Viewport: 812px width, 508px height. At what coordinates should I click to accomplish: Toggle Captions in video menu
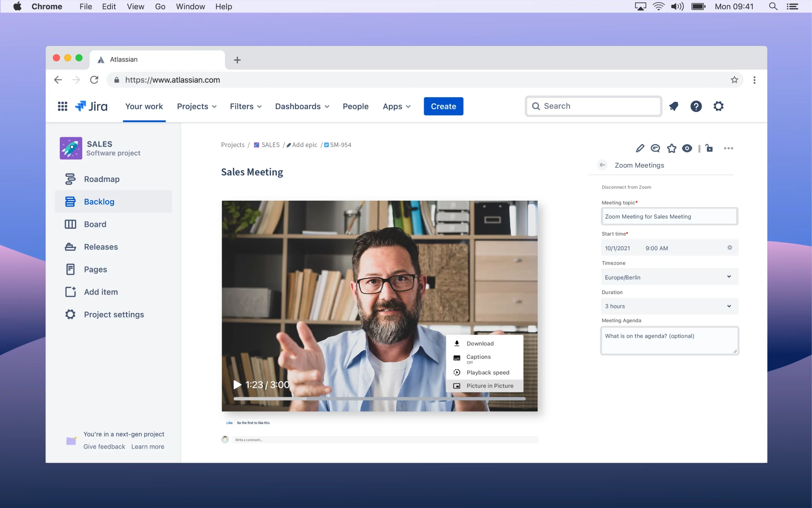tap(485, 358)
